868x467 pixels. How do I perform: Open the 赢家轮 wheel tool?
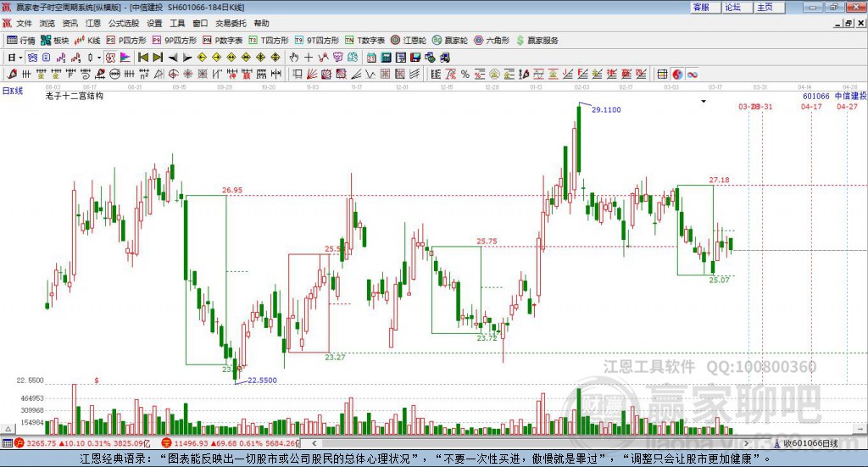(450, 41)
